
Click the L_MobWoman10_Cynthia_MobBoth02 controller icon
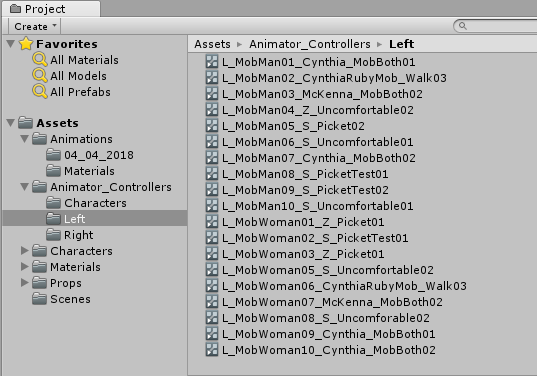coord(212,350)
